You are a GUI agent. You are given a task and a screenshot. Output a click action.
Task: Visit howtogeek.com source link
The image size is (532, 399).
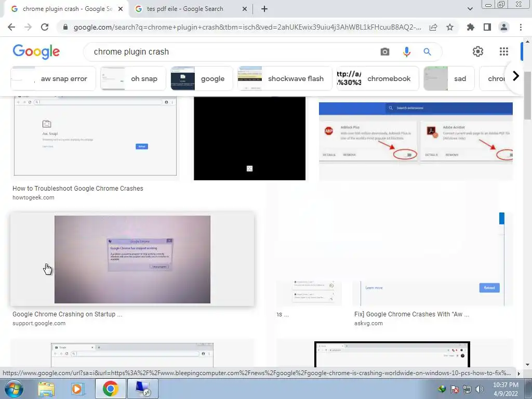click(x=33, y=197)
